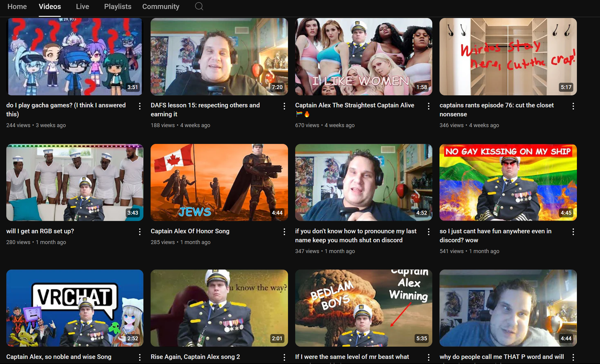Open 'DAFS lesson 15: respecting others' title link
This screenshot has height=364, width=600.
pyautogui.click(x=205, y=110)
